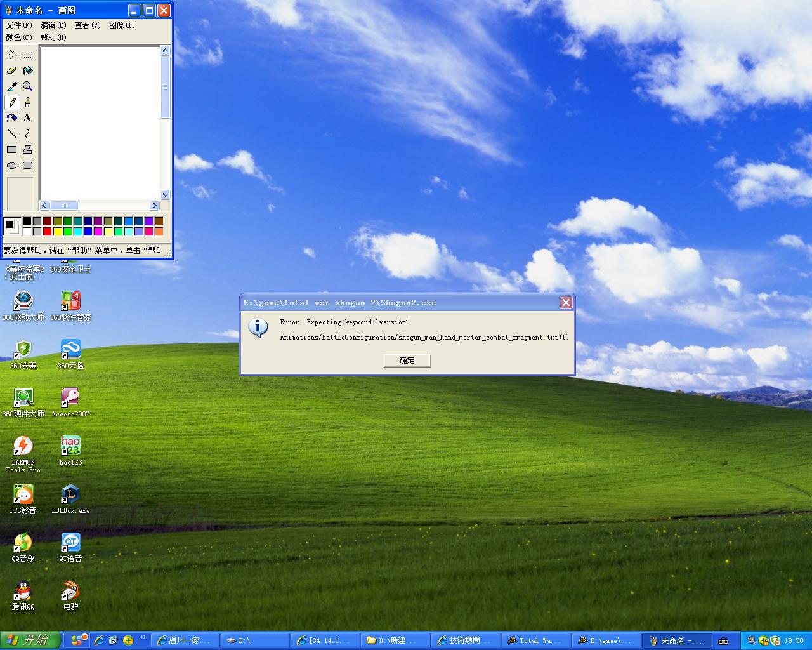Select the Rounded Rectangle tool
Image resolution: width=812 pixels, height=650 pixels.
click(x=27, y=166)
